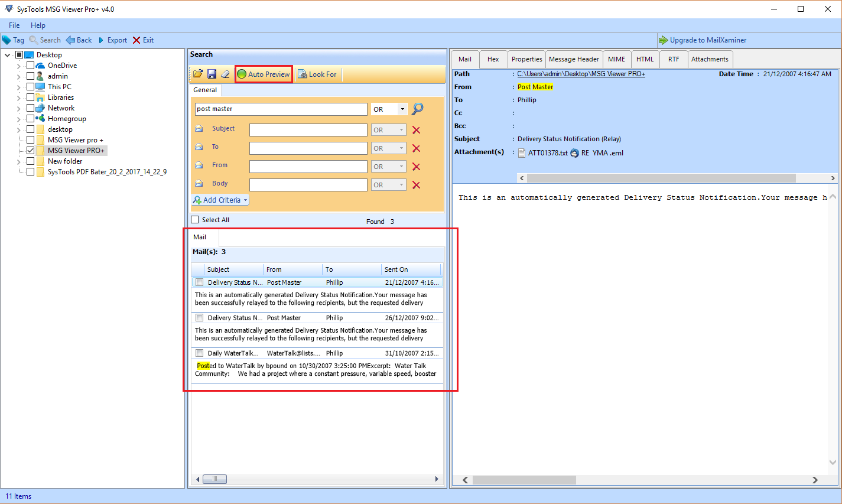The image size is (842, 504).
Task: Remove the From criteria row
Action: point(416,167)
